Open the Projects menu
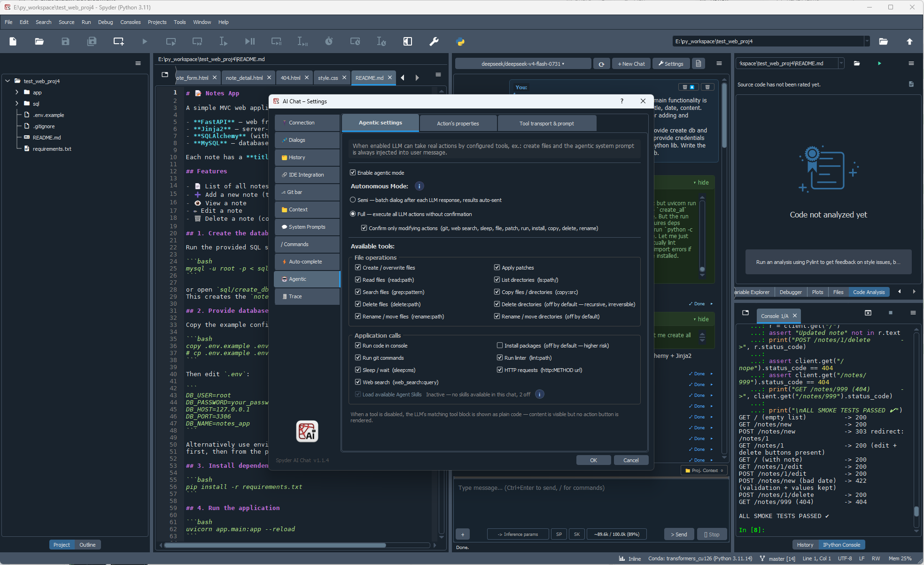Screen dimensions: 924x565 [x=157, y=22]
